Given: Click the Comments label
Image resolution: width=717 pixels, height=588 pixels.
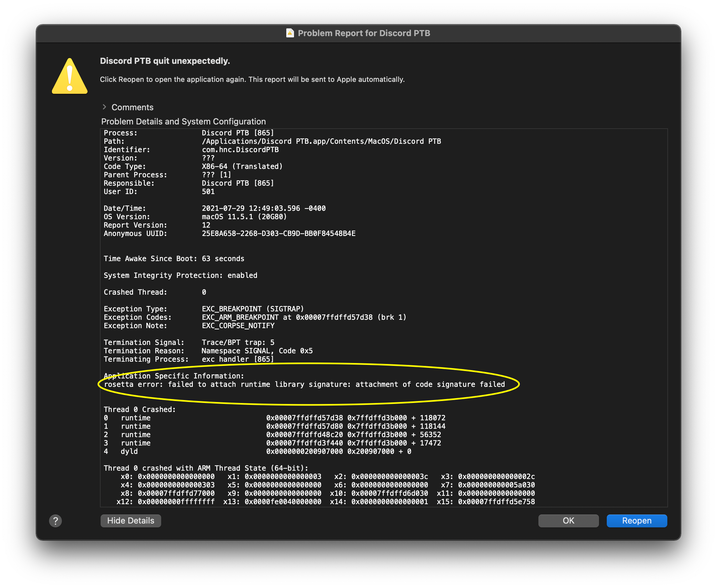Looking at the screenshot, I should point(133,107).
